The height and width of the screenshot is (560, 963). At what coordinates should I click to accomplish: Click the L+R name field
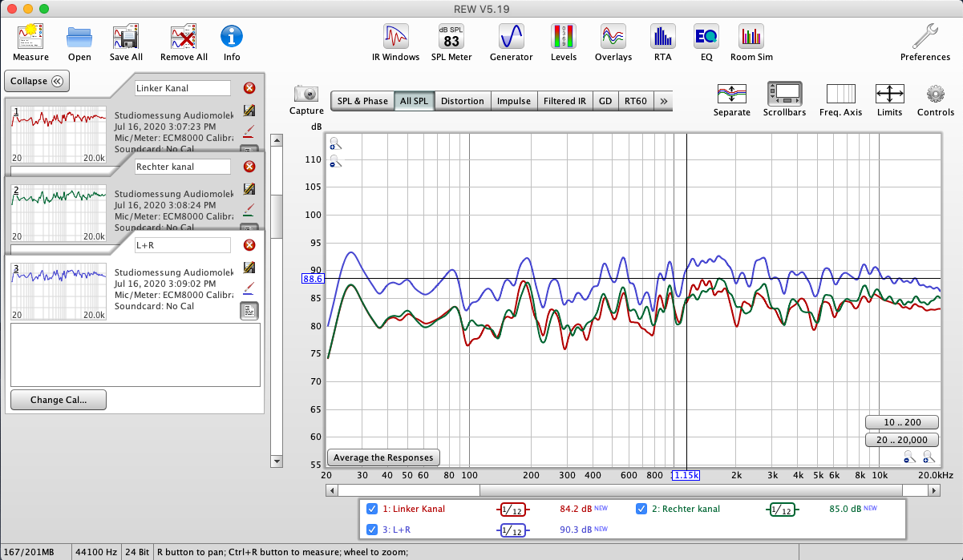[x=183, y=245]
